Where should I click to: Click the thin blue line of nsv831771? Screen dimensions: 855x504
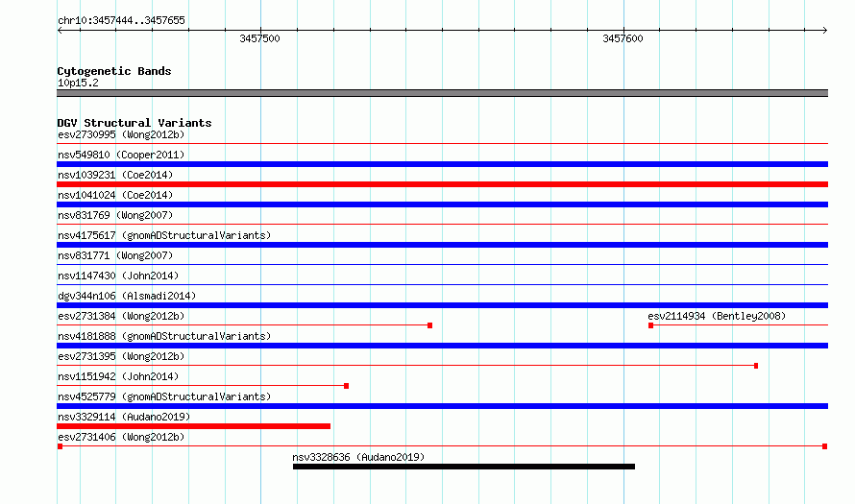442,265
